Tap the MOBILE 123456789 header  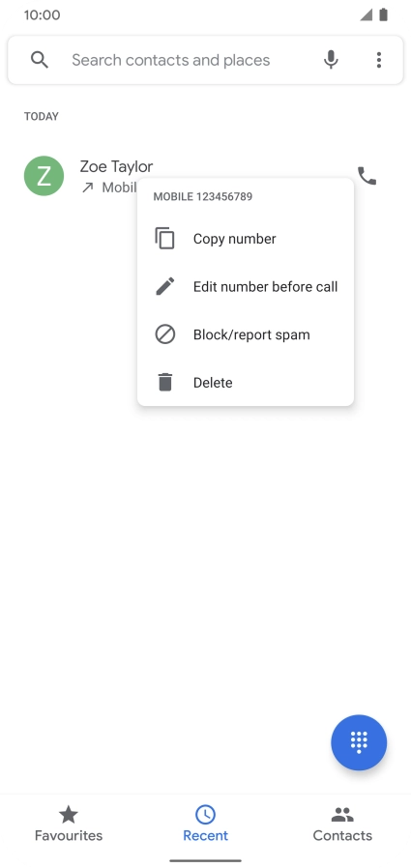[203, 196]
